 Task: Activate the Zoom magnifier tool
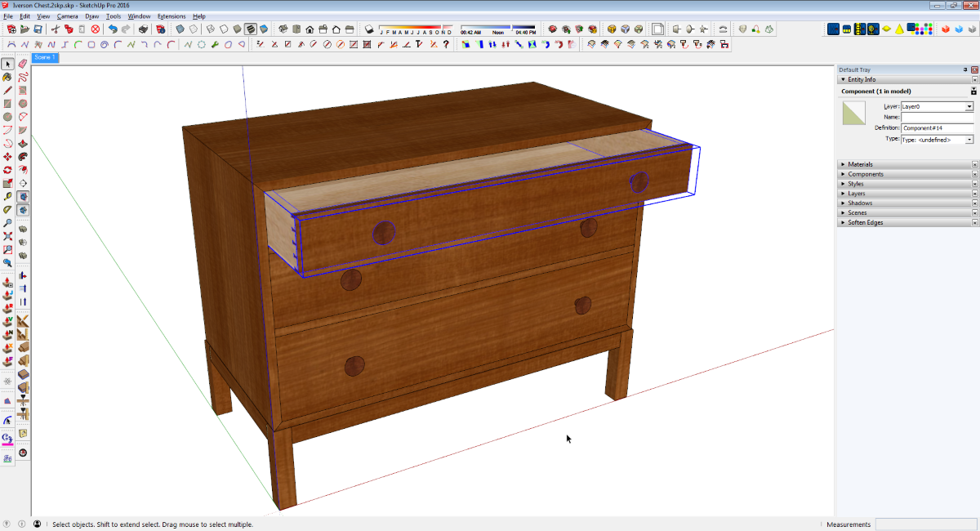7,223
